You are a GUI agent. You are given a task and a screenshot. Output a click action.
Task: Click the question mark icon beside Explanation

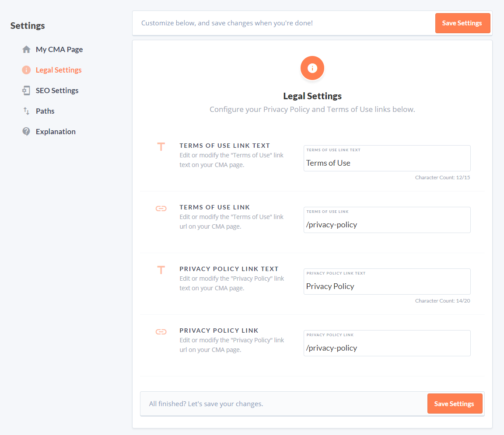click(x=26, y=132)
